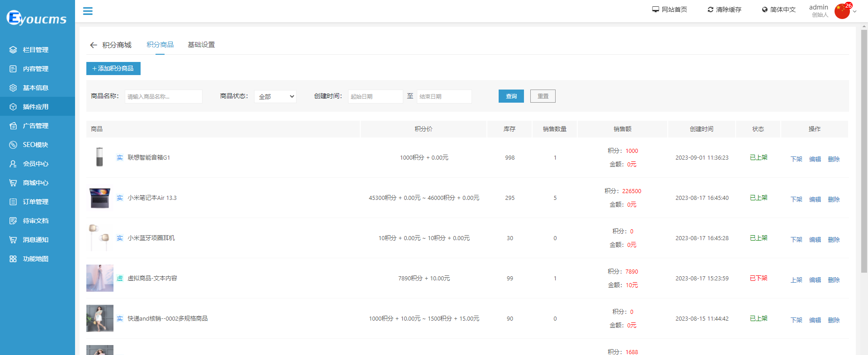Viewport: 868px width, 355px height.
Task: Click 删除 for 小米笔记本Air 13.3
Action: [x=834, y=199]
